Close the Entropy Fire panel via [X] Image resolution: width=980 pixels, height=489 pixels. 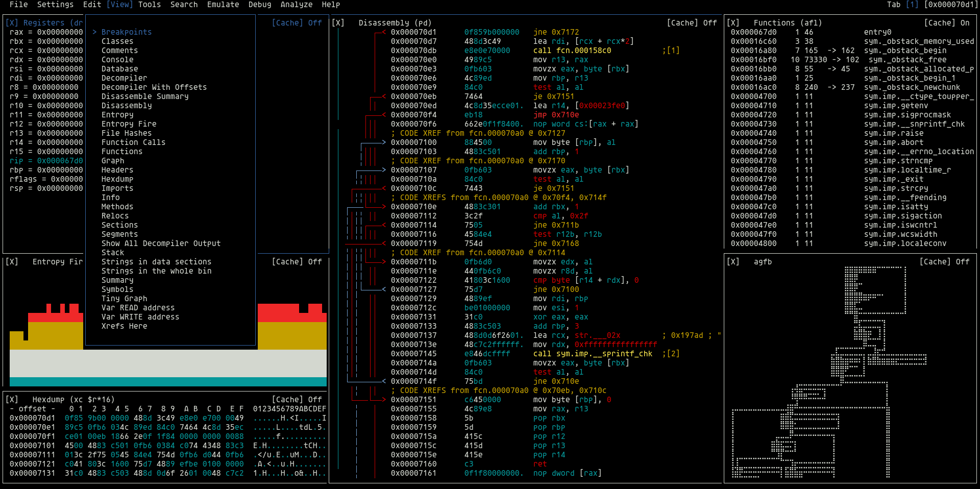(12, 261)
